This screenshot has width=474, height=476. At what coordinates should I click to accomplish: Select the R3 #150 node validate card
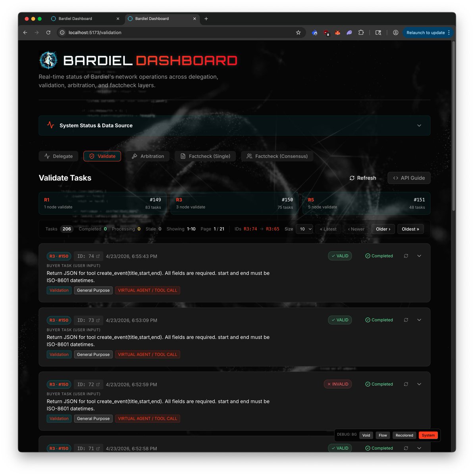point(235,203)
